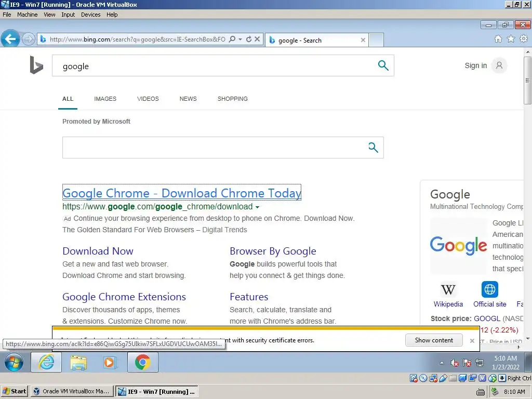Viewport: 532px width, 399px height.
Task: Open the GOOGL stock price link
Action: pyautogui.click(x=487, y=318)
